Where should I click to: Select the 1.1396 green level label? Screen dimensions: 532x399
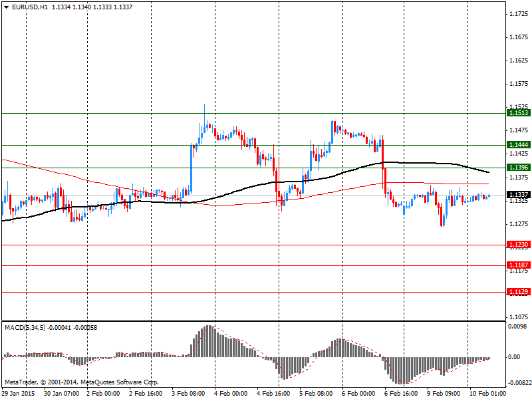pos(519,168)
